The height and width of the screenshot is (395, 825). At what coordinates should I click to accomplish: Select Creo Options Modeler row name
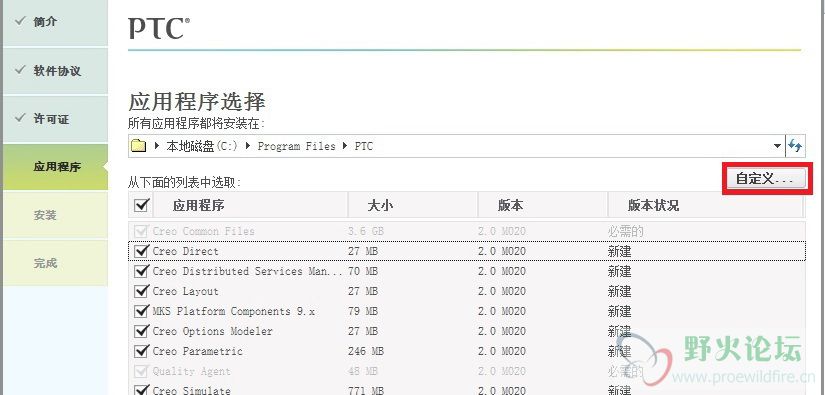213,331
